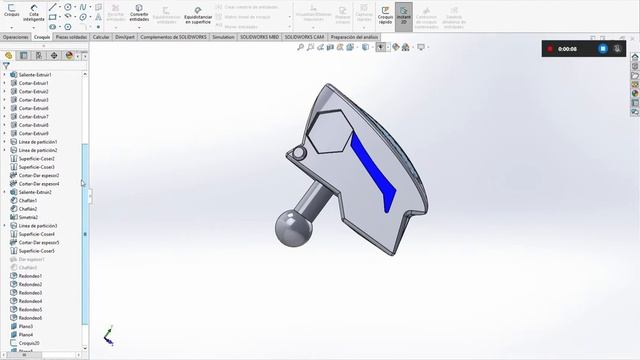Screen dimensions: 640x360
Task: Open Convertir entidades dropdown arrow
Action: click(x=139, y=28)
